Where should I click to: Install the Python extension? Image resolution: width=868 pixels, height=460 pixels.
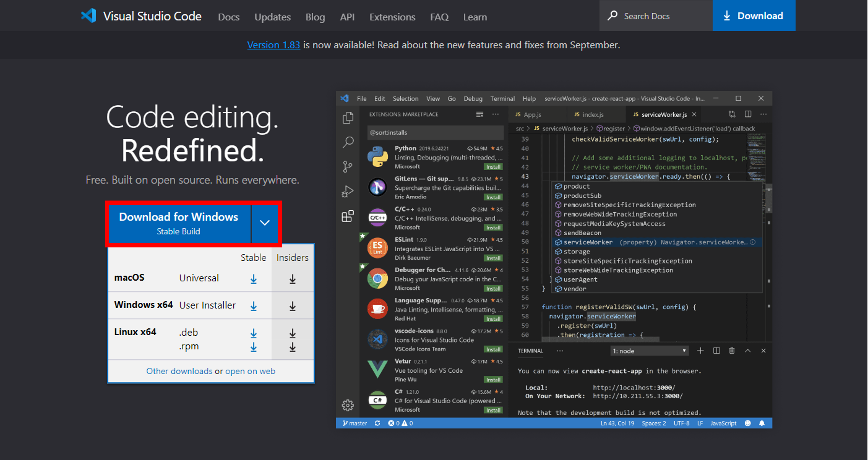[493, 167]
